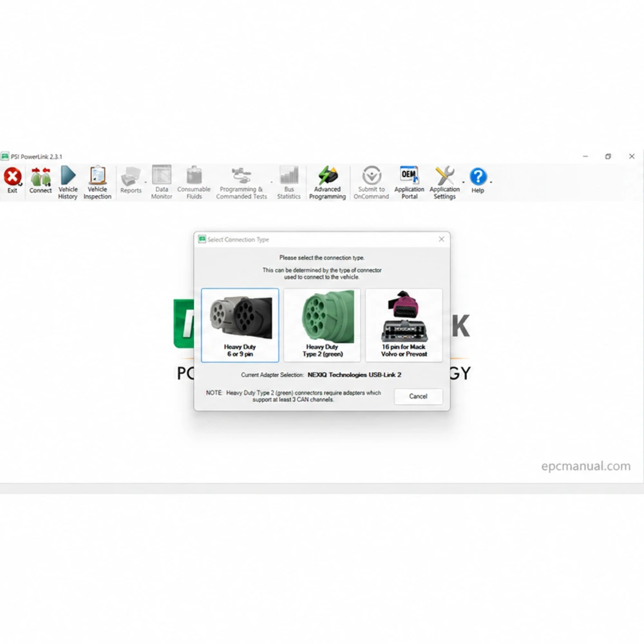
Task: Expand the Reports dropdown arrow
Action: point(146,182)
